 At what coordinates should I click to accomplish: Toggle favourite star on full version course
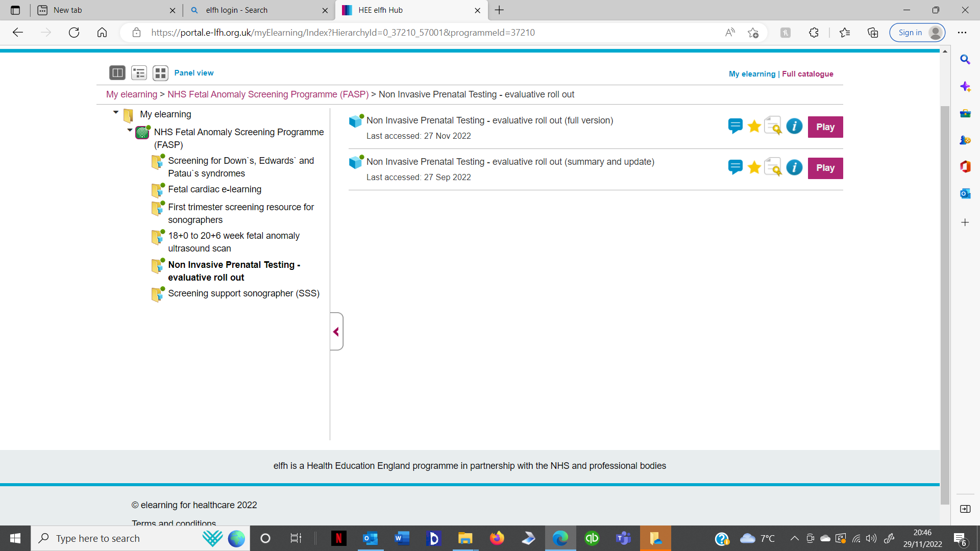click(x=754, y=126)
